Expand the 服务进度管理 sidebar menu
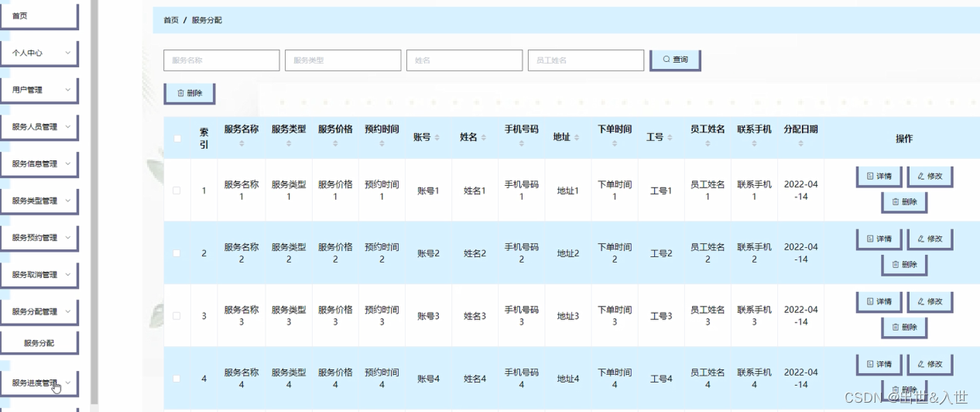980x412 pixels. coord(39,383)
